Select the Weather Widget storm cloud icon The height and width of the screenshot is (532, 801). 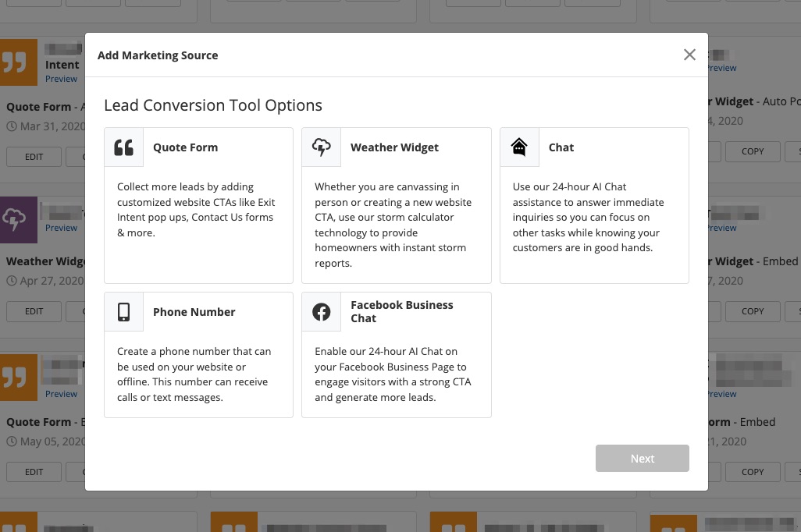tap(321, 147)
